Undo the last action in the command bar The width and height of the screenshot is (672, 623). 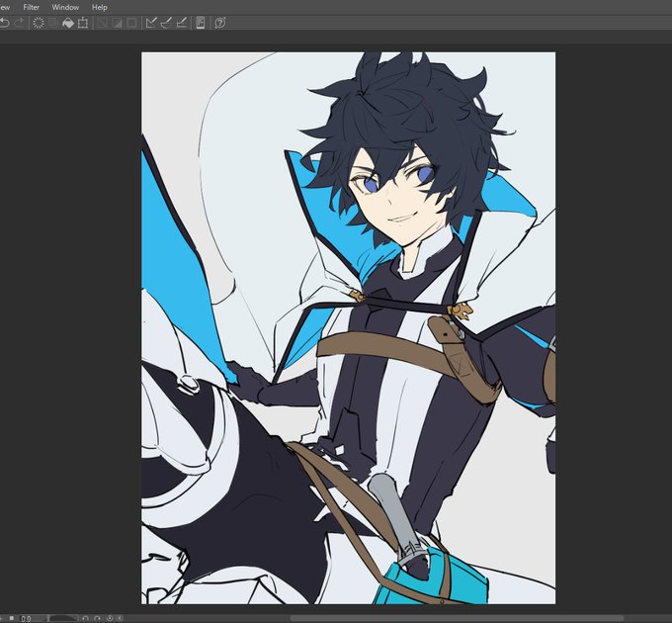(4, 23)
